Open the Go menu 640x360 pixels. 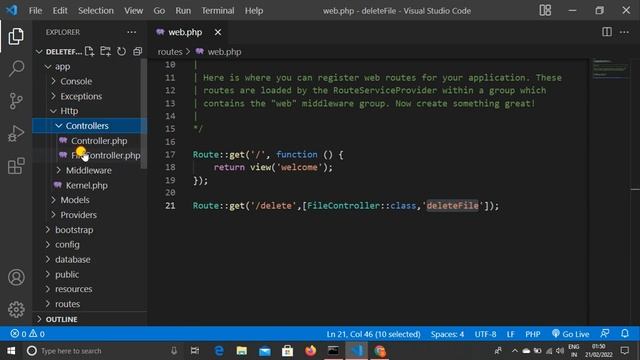[159, 11]
